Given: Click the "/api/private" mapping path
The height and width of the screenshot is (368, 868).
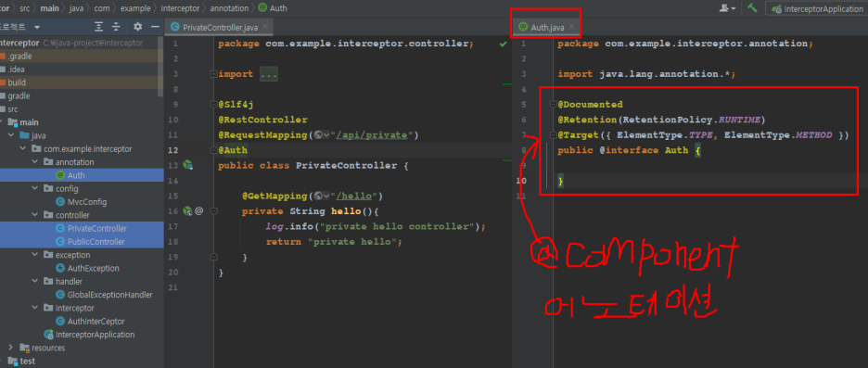Looking at the screenshot, I should point(372,135).
